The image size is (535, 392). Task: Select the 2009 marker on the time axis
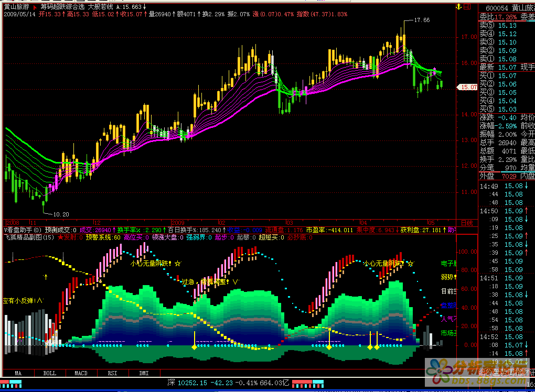tap(178, 223)
